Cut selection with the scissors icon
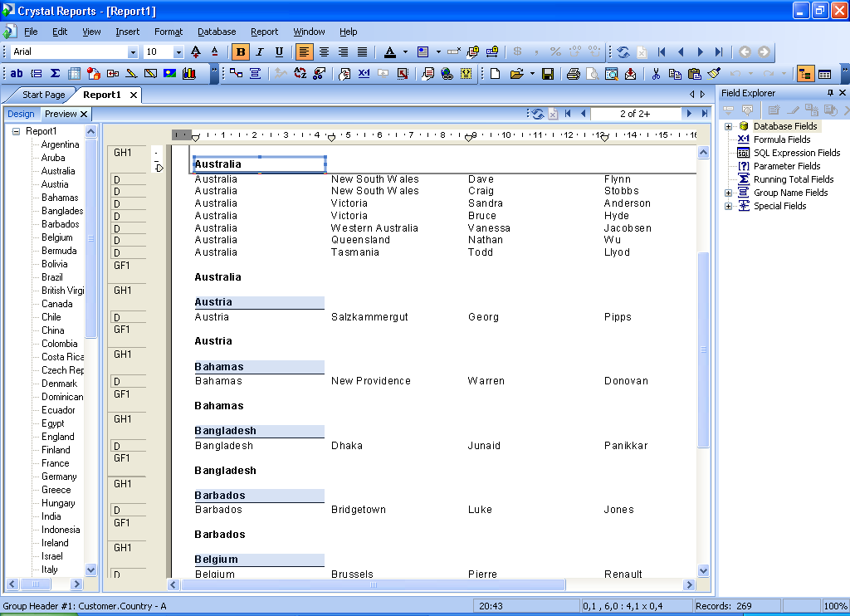 pyautogui.click(x=656, y=73)
